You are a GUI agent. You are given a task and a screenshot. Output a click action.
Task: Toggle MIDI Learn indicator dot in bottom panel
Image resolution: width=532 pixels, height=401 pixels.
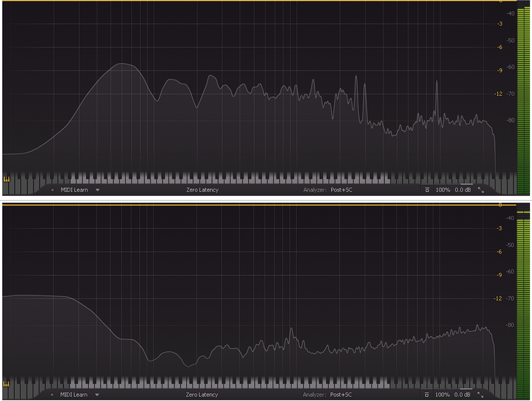(x=52, y=395)
